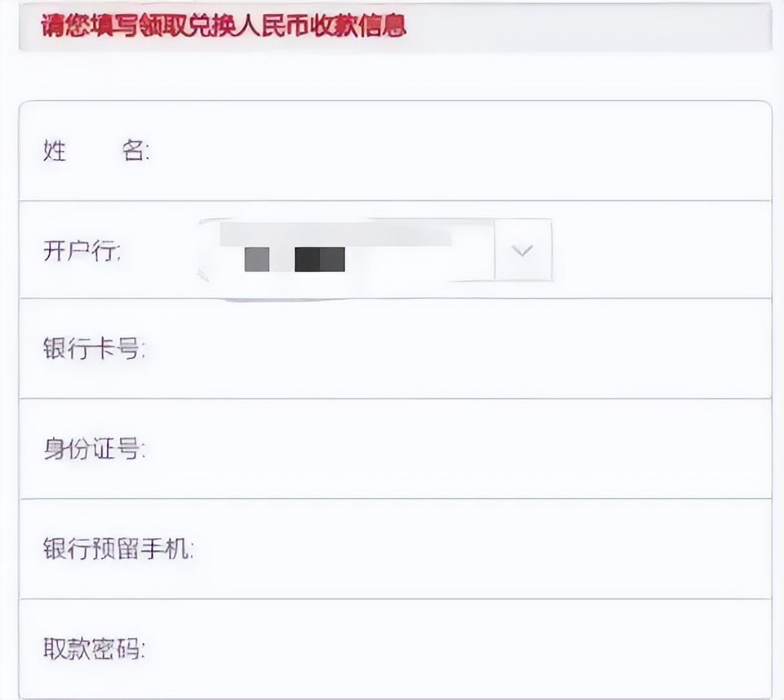Click the gray blurred bar inside bank selector

tap(336, 234)
